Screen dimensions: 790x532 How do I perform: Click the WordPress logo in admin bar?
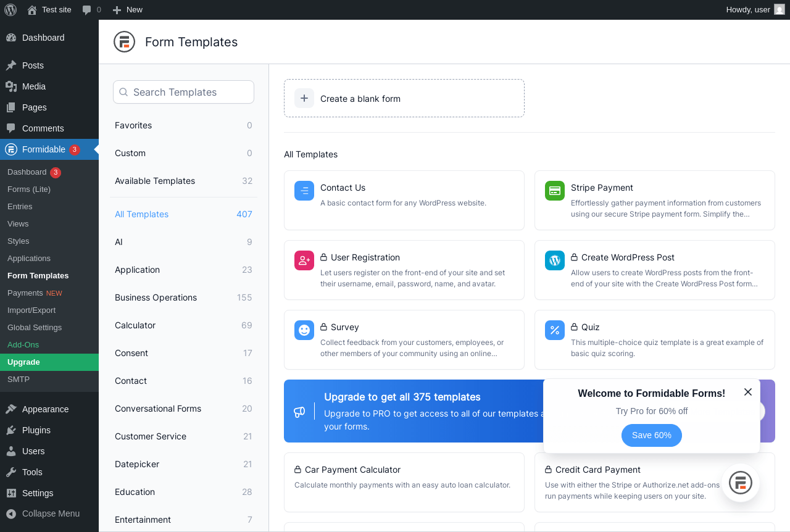tap(10, 9)
